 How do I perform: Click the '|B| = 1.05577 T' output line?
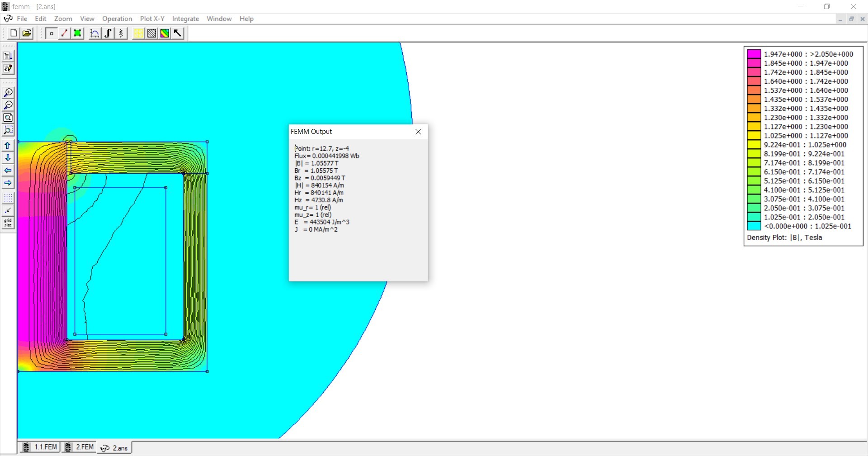pos(316,163)
